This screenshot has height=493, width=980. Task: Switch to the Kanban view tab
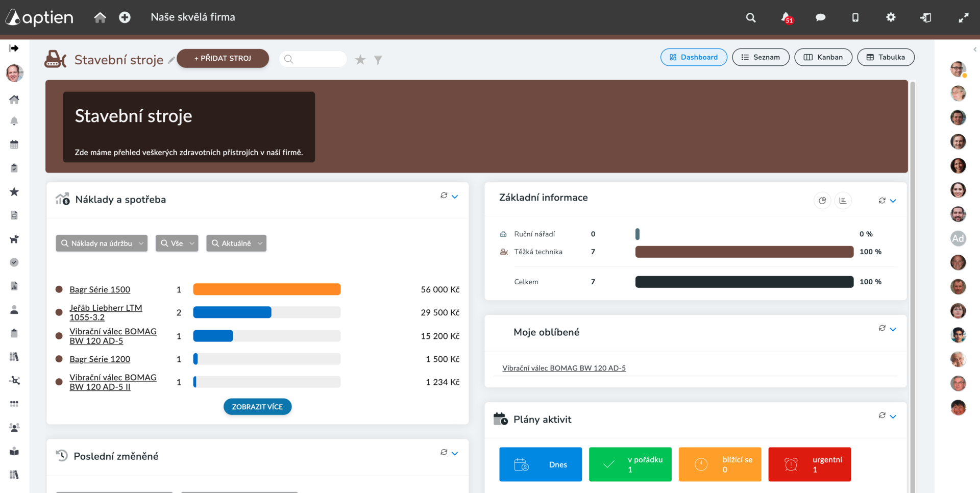[823, 57]
